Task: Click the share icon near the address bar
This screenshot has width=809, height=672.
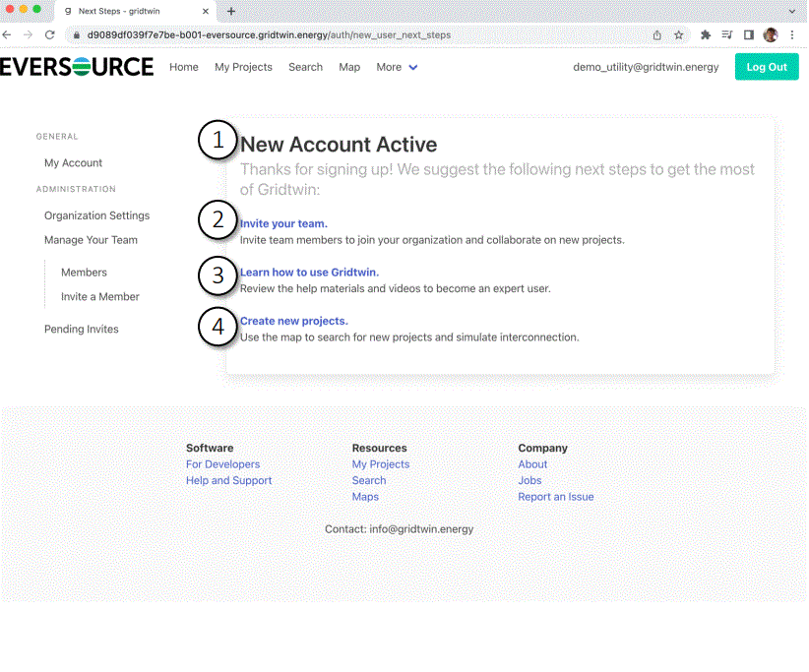Action: [x=656, y=32]
